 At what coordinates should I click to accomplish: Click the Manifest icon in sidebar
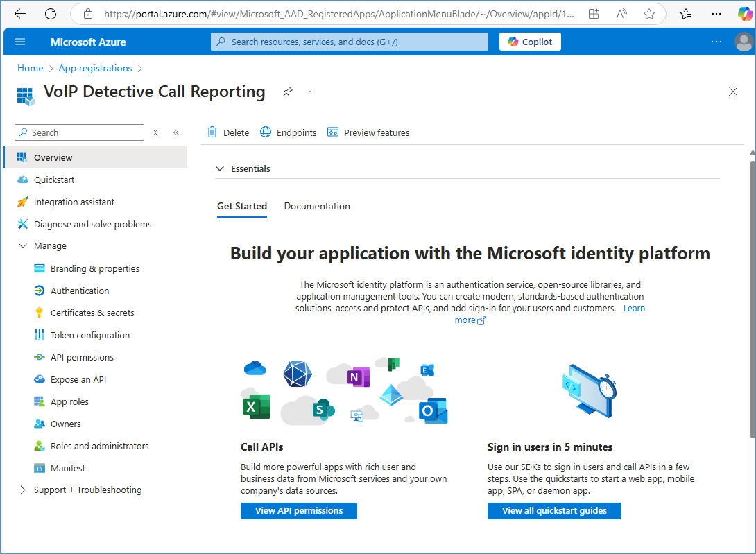click(40, 468)
